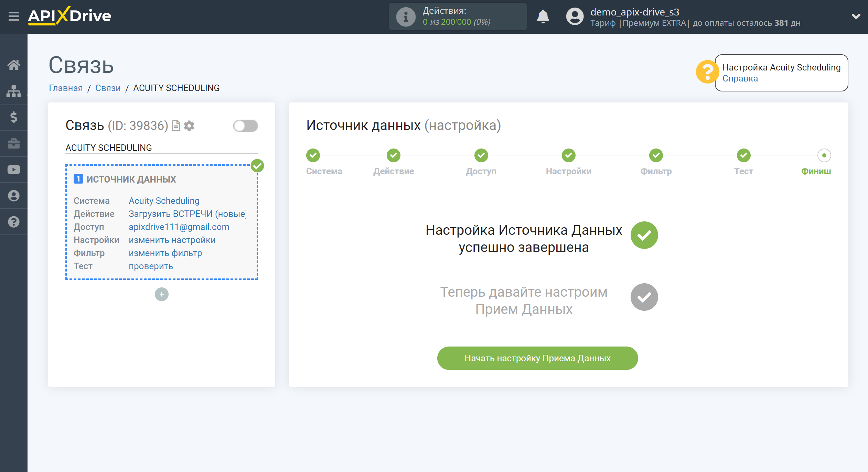Click the Доступ step label
This screenshot has height=472, width=868.
481,171
